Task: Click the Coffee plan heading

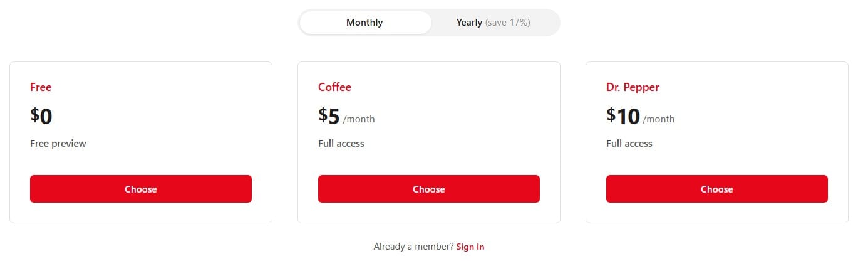Action: 334,87
